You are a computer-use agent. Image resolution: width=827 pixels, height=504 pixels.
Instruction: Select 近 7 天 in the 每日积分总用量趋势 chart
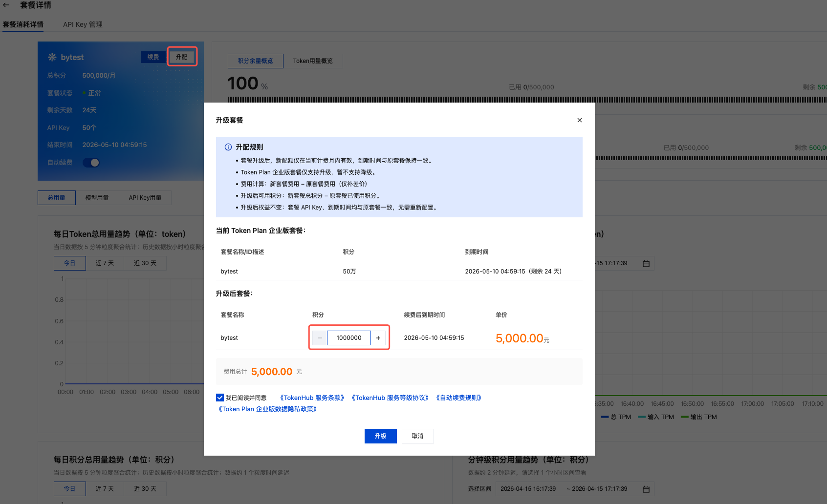coord(105,489)
